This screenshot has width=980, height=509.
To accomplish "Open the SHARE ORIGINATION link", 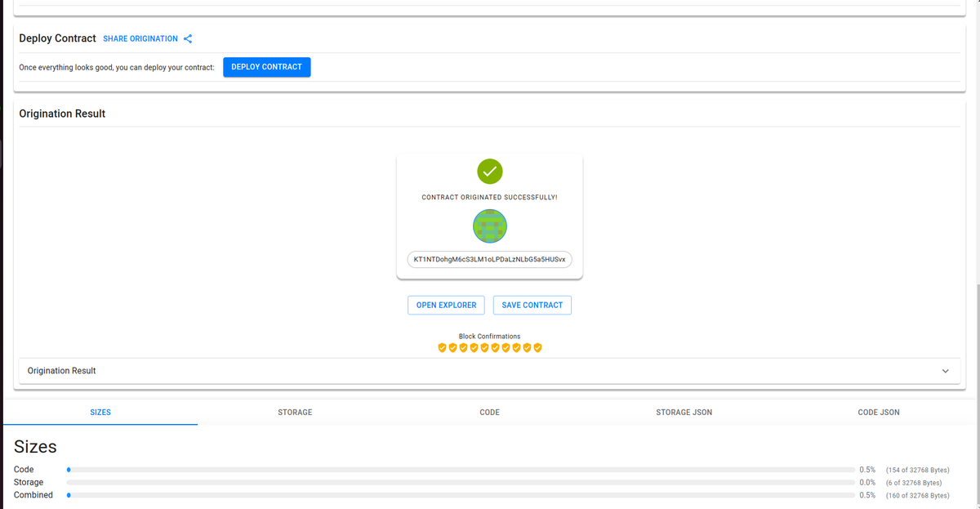I will click(140, 38).
